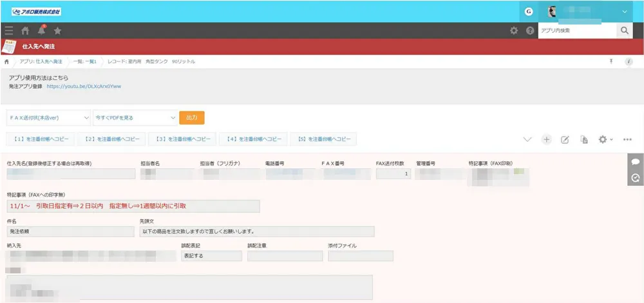
Task: Click the help question mark icon
Action: tap(530, 30)
